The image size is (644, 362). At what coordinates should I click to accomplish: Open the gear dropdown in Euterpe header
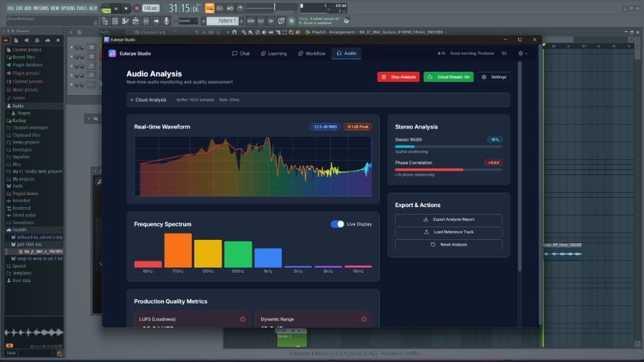coord(523,54)
